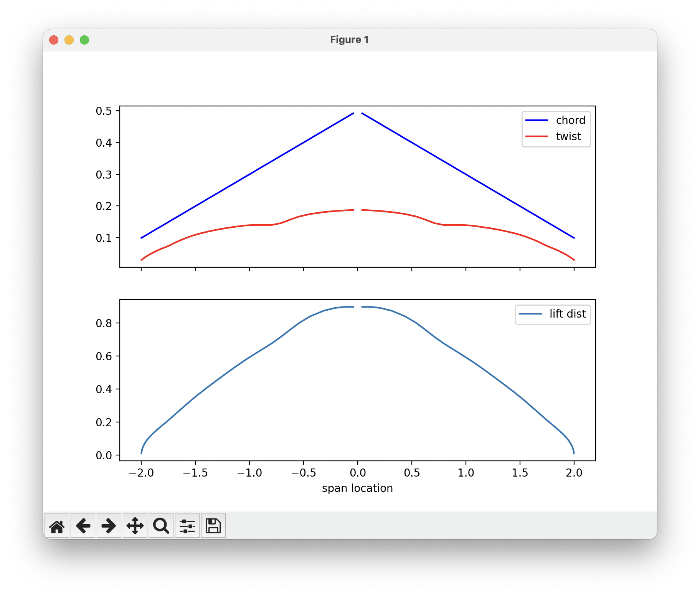This screenshot has height=596, width=700.
Task: Go forward to the next view
Action: pos(109,526)
